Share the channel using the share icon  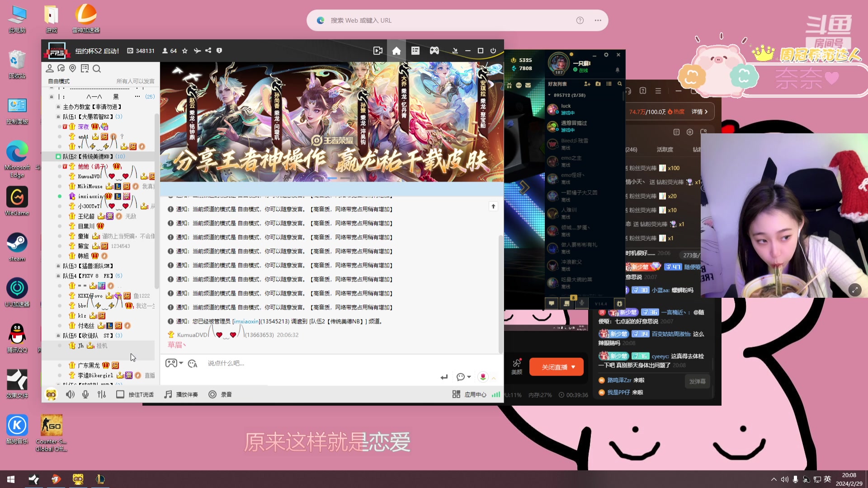coord(208,51)
